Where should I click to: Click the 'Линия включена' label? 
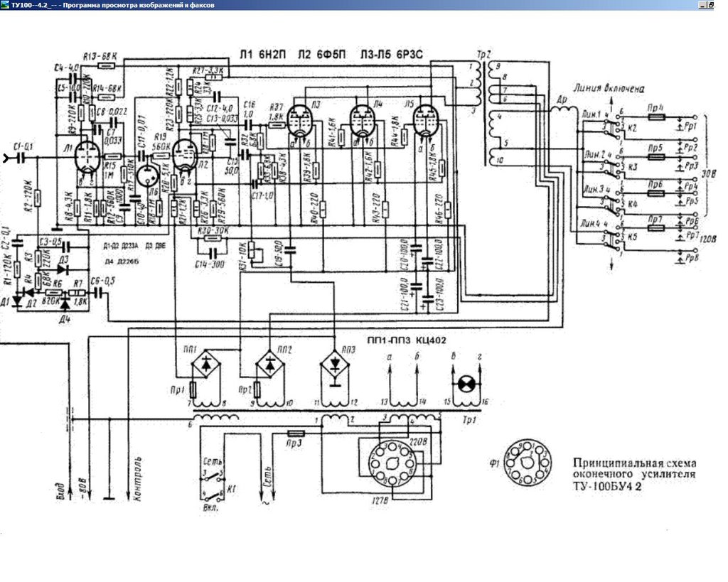[609, 87]
